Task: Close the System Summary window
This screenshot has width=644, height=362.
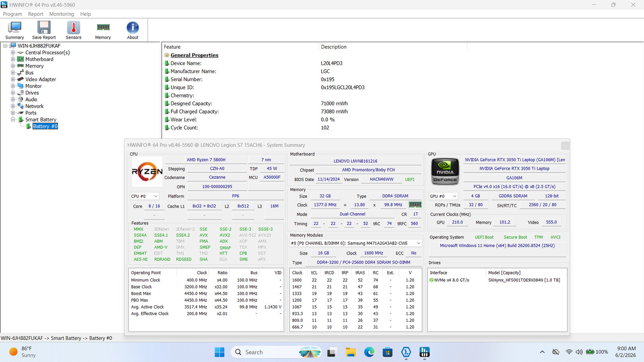Action: 565,145
